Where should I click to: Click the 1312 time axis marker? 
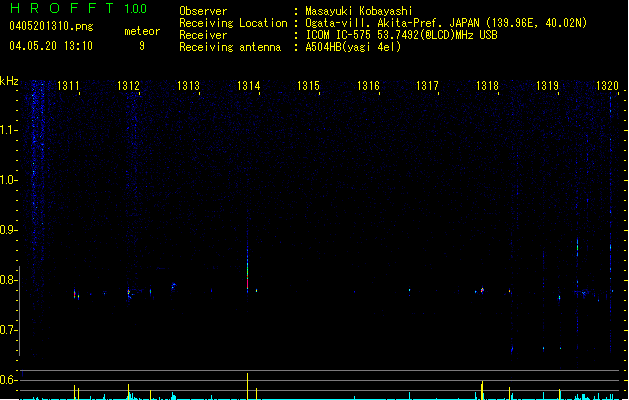pyautogui.click(x=128, y=85)
